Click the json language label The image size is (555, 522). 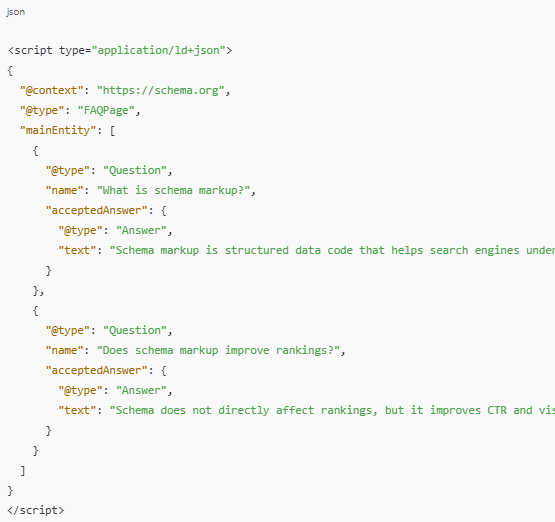point(16,12)
